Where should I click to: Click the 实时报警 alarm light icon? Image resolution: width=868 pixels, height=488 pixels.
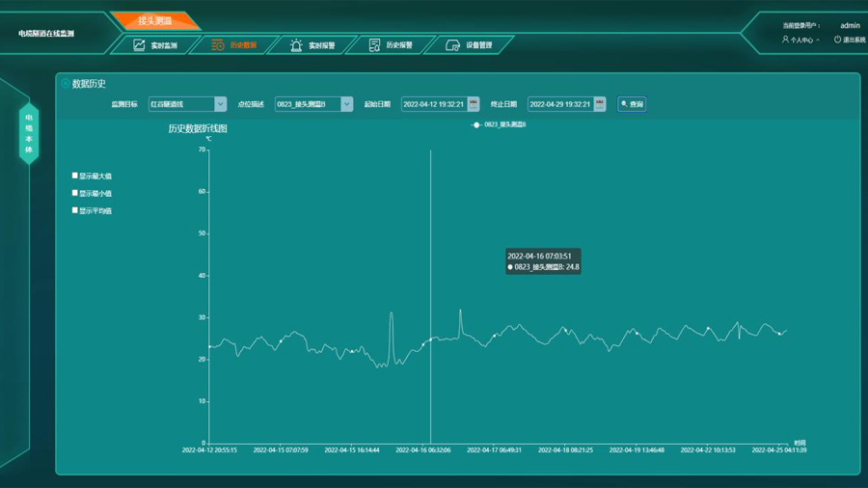click(296, 45)
